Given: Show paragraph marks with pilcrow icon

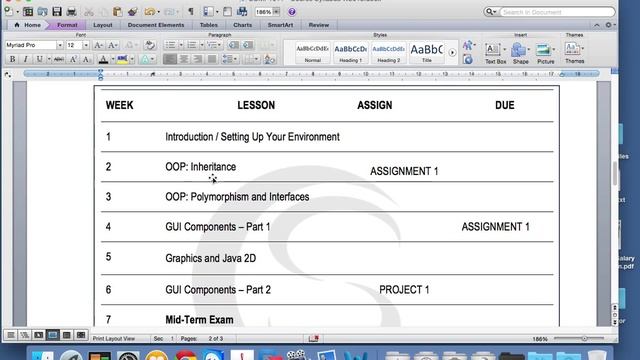Looking at the screenshot, I should click(x=191, y=11).
